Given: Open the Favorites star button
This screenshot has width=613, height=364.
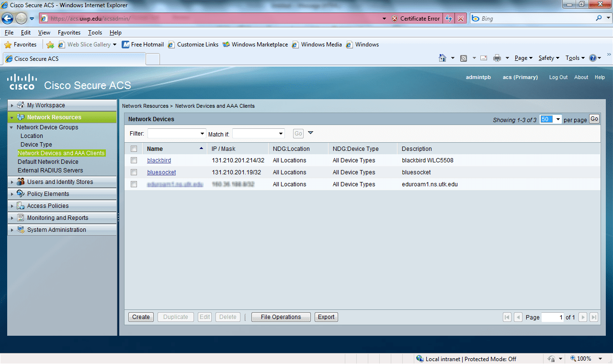Looking at the screenshot, I should [21, 45].
